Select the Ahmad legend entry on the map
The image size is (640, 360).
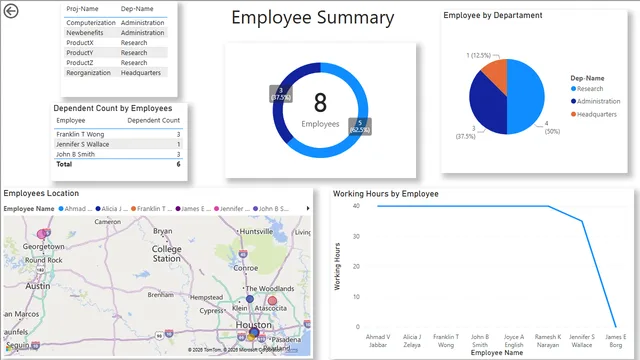click(x=75, y=209)
